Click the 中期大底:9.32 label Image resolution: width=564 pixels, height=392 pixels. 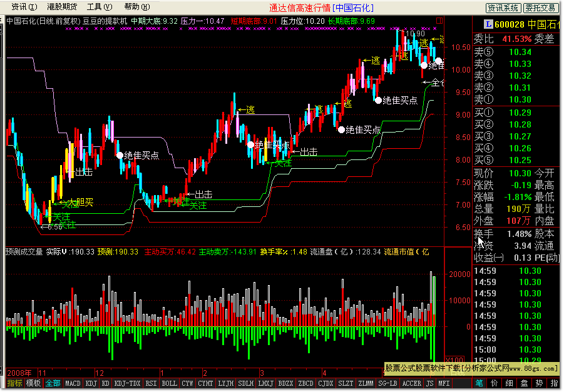[155, 21]
